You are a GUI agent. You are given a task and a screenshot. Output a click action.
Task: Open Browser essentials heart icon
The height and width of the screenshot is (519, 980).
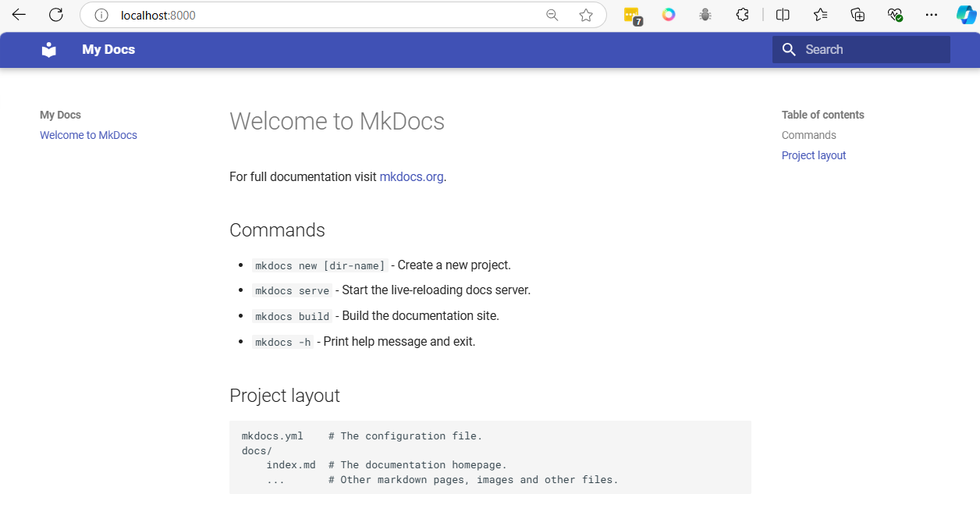895,15
